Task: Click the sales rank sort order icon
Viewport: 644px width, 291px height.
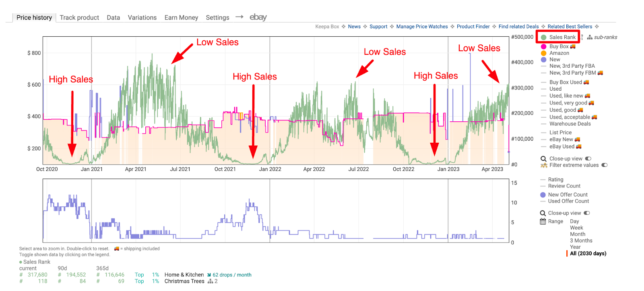Action: [x=582, y=37]
